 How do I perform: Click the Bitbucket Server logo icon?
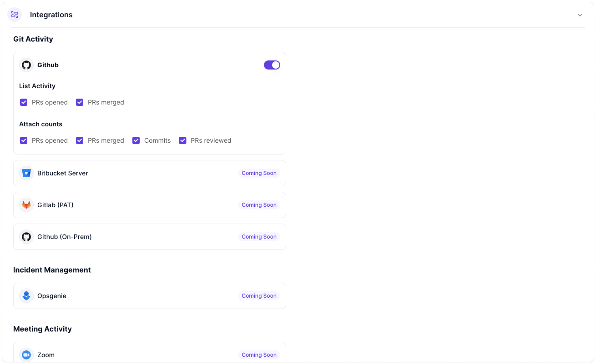tap(26, 173)
